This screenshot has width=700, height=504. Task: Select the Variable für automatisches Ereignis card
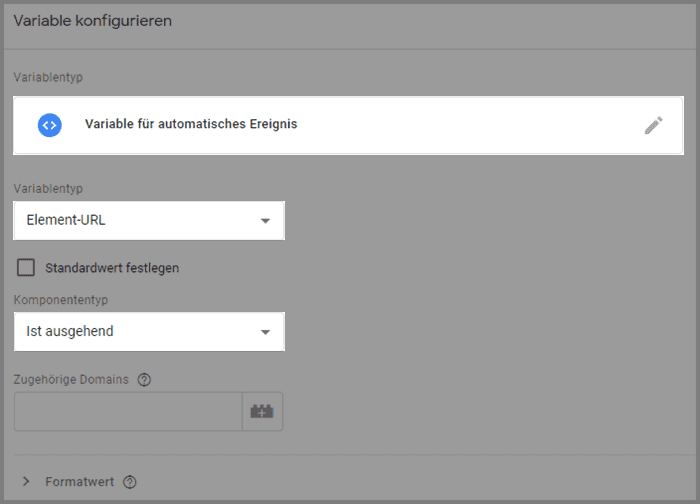[348, 125]
